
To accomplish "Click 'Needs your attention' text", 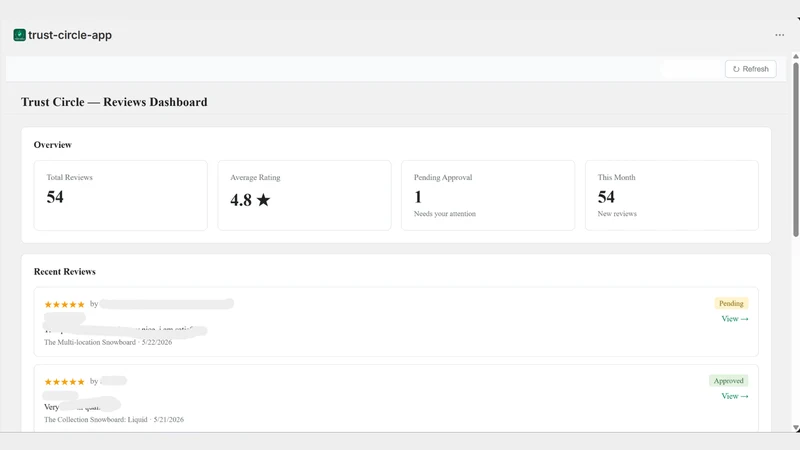I will (x=445, y=214).
